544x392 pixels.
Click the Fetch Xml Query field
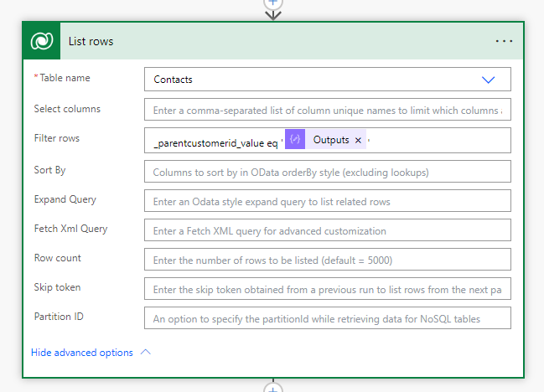pos(327,230)
